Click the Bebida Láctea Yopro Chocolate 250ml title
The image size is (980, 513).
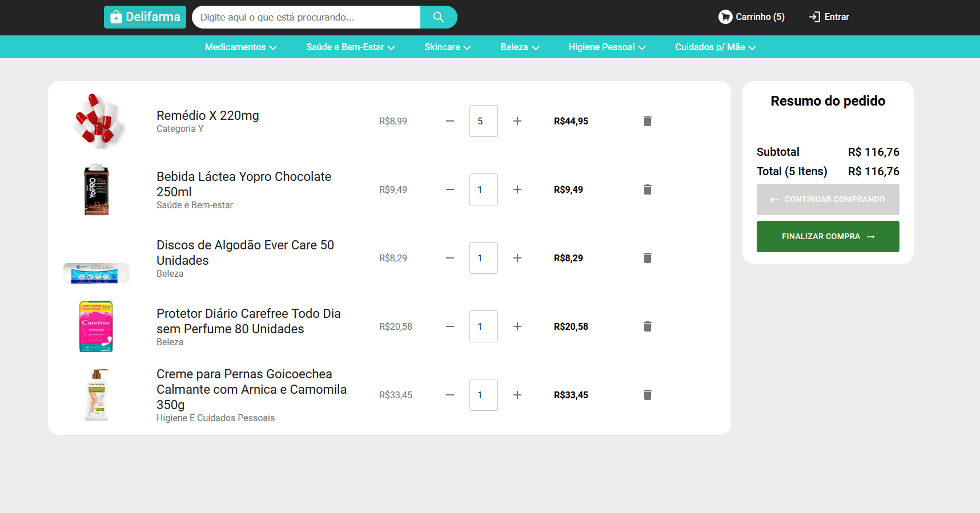(244, 184)
